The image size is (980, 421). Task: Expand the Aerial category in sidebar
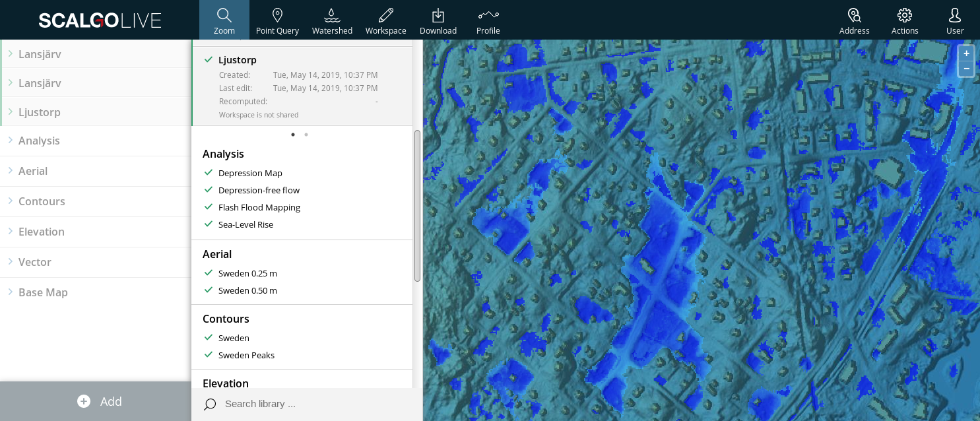(96, 171)
